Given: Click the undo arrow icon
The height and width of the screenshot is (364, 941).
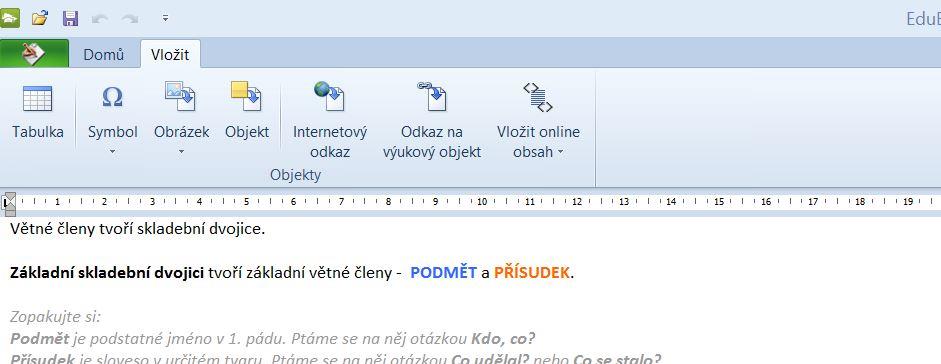Looking at the screenshot, I should pyautogui.click(x=100, y=19).
